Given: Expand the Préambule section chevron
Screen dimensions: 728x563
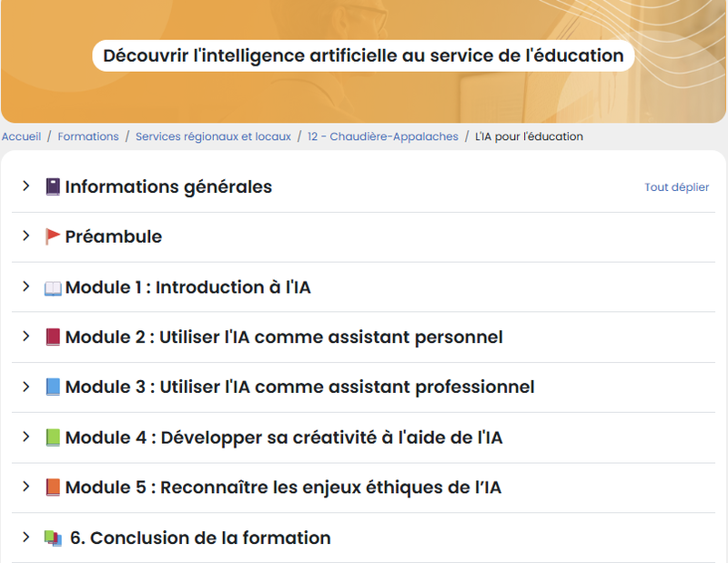Looking at the screenshot, I should 26,236.
